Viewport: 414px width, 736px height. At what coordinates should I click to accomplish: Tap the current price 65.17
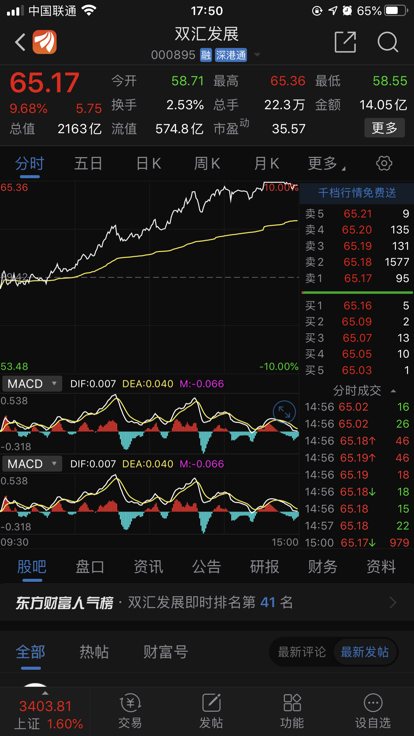pos(45,83)
